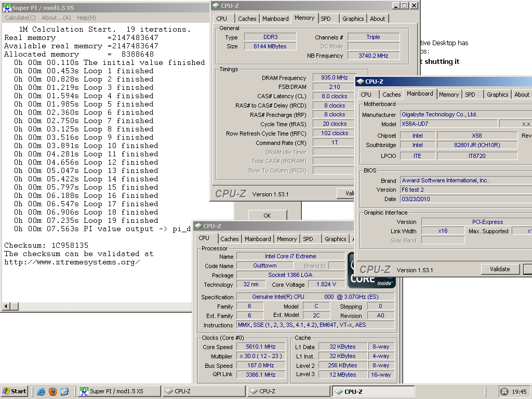Click the Validate button in Mainboard window
The height and width of the screenshot is (399, 532).
[500, 270]
